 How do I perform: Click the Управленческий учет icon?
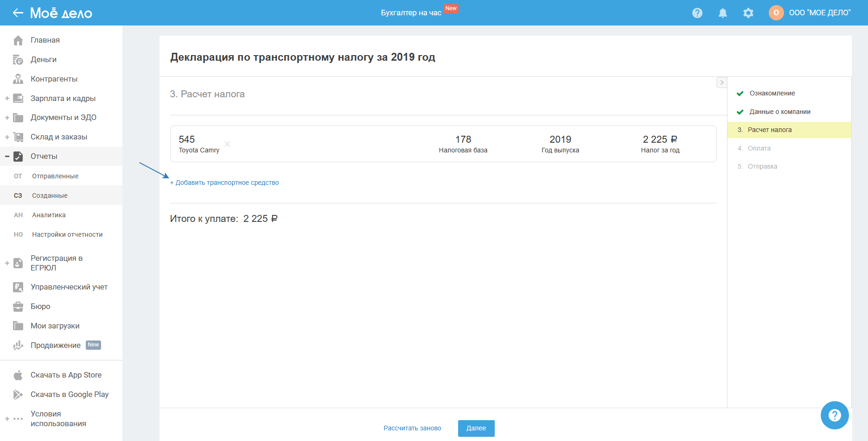[18, 287]
